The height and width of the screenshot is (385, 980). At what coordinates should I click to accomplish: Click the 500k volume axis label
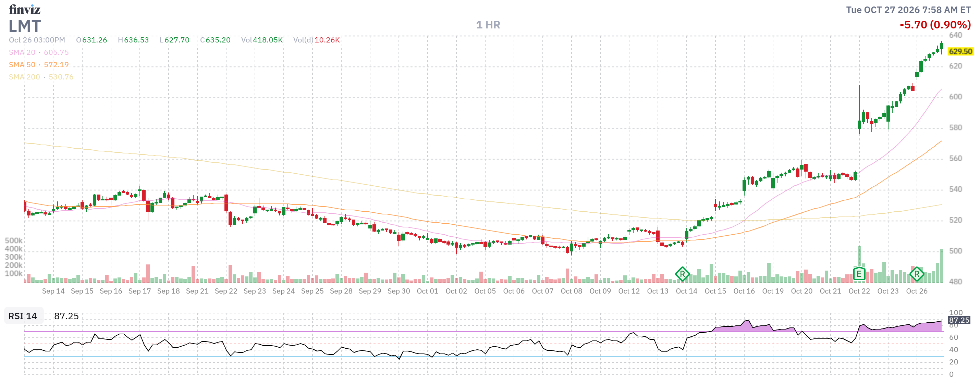14,240
